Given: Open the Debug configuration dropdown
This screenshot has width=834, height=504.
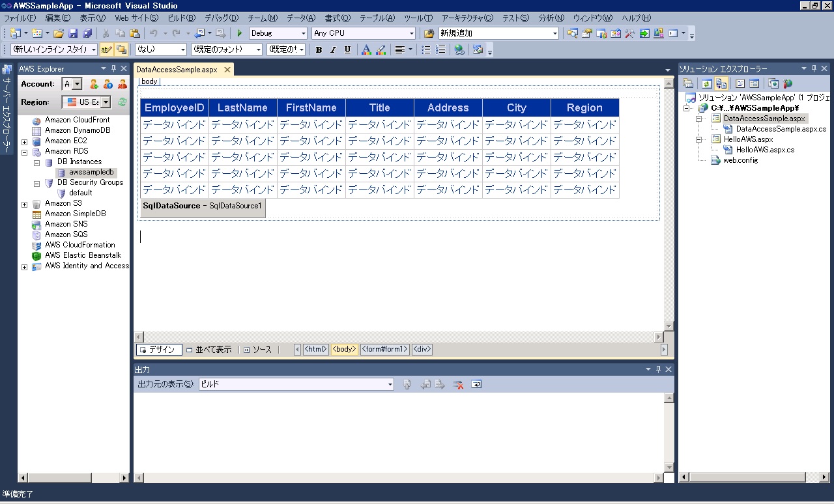Looking at the screenshot, I should point(278,33).
